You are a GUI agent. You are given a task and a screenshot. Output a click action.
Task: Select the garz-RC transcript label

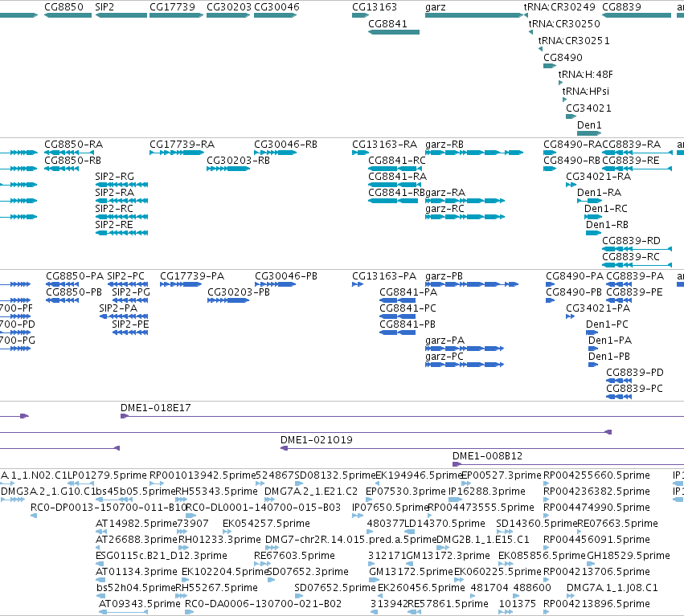coord(444,209)
